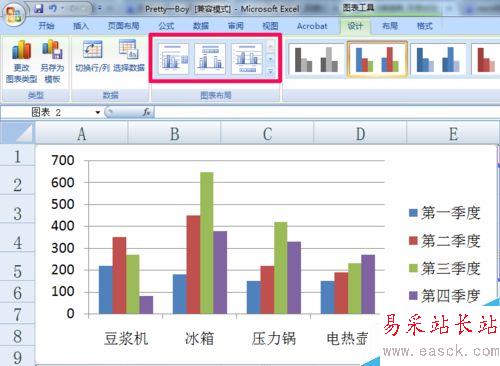Select the red bar for 豆浆机
The width and height of the screenshot is (500, 366).
pos(119,275)
